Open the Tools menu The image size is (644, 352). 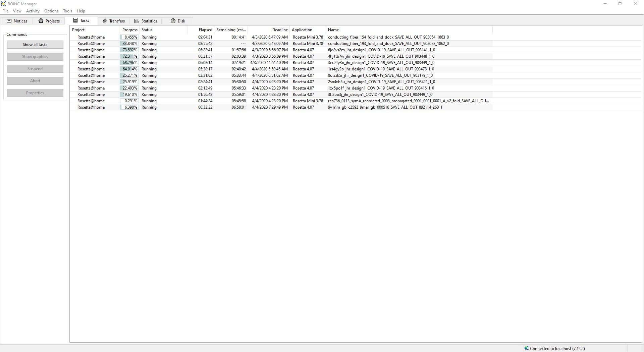click(x=67, y=11)
